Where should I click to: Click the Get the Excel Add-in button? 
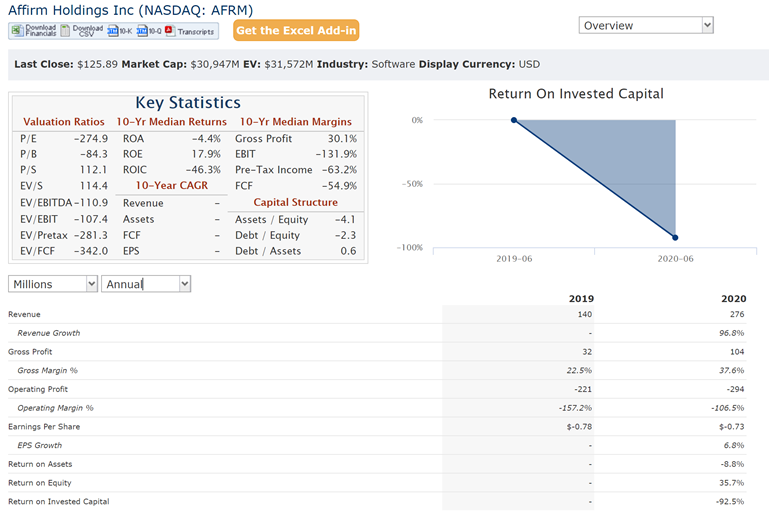(x=296, y=30)
